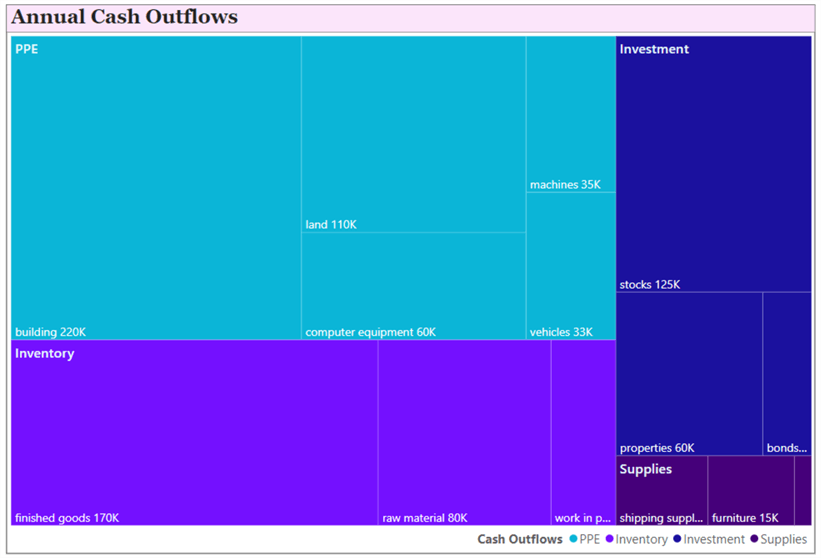Click the Inventory group header label
The width and height of the screenshot is (821, 558).
pos(45,353)
